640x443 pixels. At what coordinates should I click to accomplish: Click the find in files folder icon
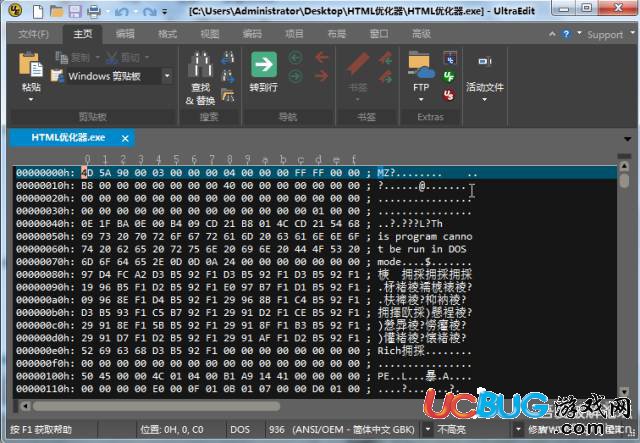(x=227, y=95)
